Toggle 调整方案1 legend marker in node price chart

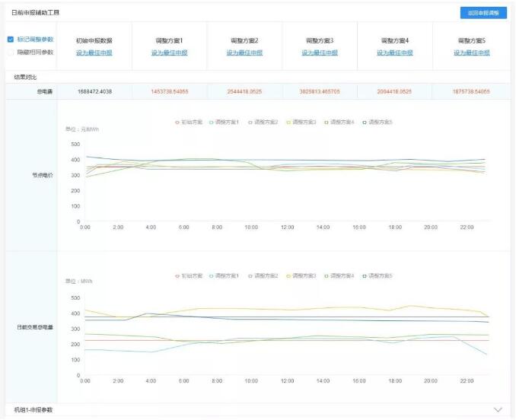(212, 123)
